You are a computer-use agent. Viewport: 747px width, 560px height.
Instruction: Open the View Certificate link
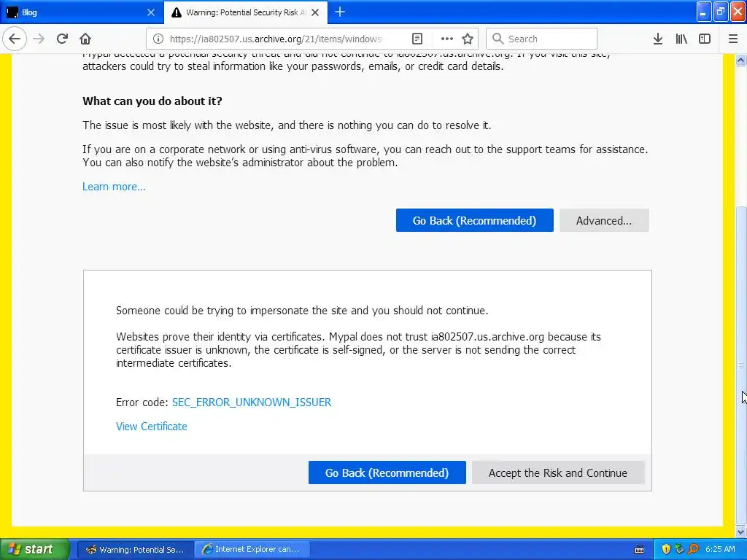coord(152,427)
